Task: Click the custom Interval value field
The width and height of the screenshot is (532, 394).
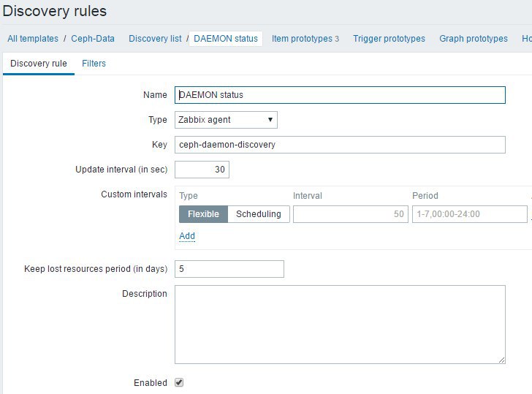Action: pos(350,214)
